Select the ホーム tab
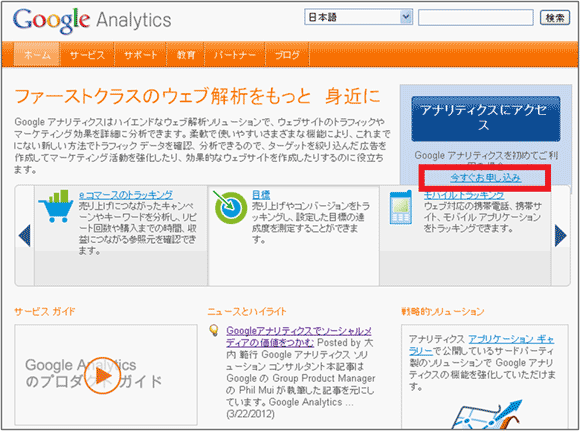Screen dimensions: 580x431 [x=37, y=55]
